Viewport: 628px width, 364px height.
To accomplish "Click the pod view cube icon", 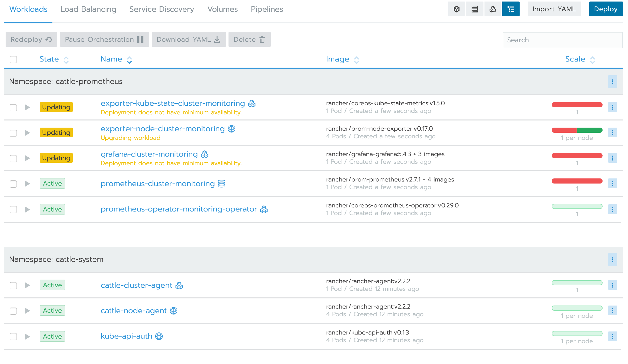I will 456,9.
